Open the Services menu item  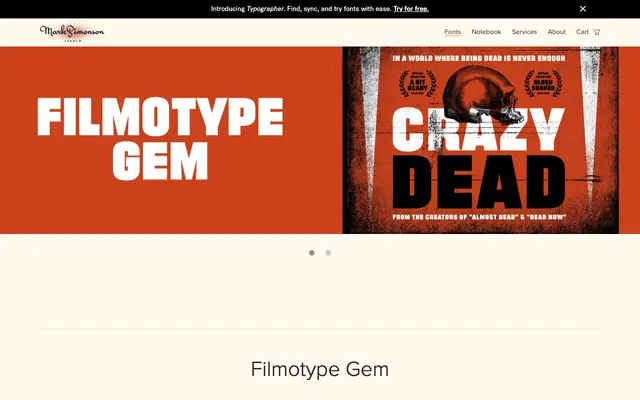click(524, 32)
